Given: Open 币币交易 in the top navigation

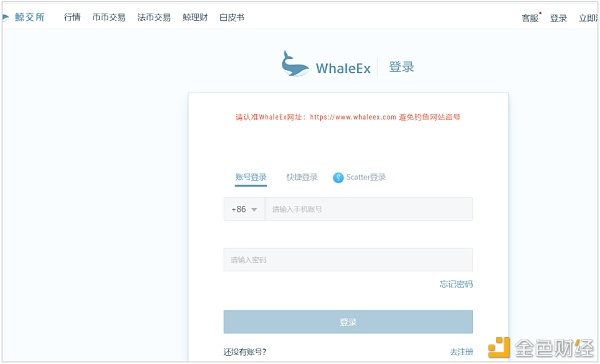Looking at the screenshot, I should (x=109, y=17).
